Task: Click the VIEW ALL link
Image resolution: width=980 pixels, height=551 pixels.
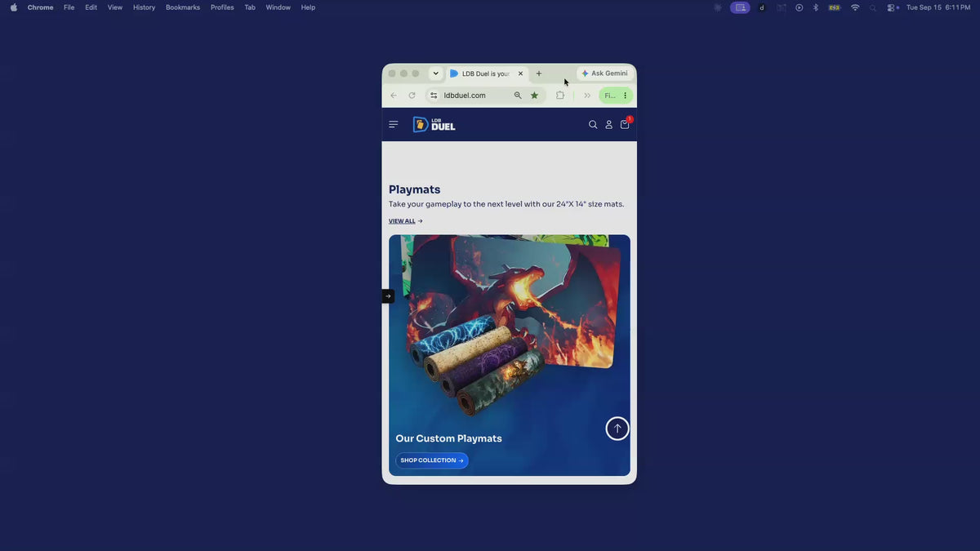Action: (406, 221)
